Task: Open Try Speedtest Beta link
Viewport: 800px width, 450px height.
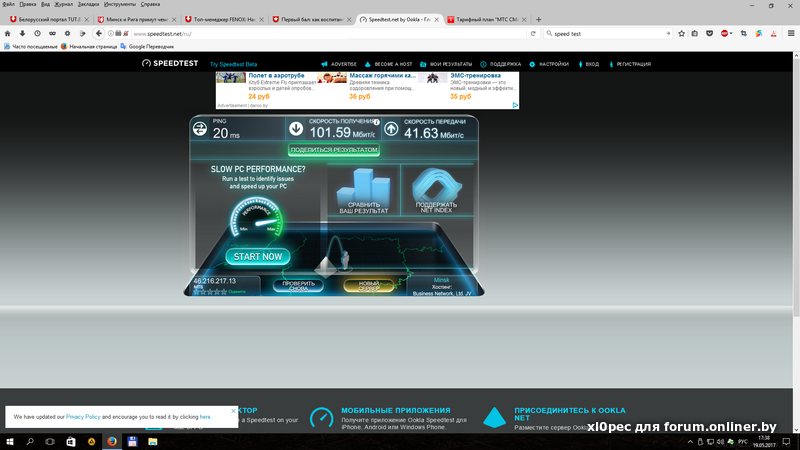Action: click(234, 64)
